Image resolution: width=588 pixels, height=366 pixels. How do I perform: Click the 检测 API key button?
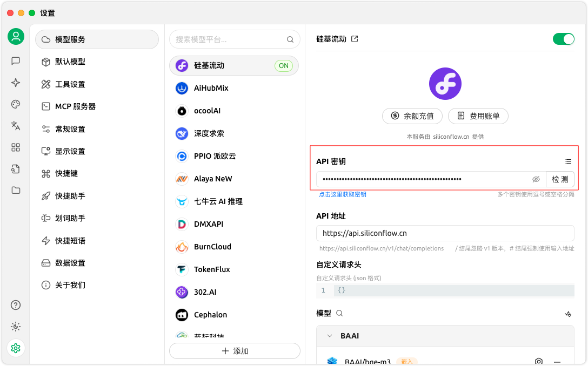pyautogui.click(x=560, y=179)
